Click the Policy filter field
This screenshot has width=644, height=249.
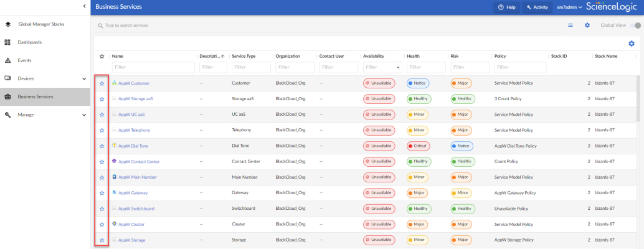pos(521,67)
